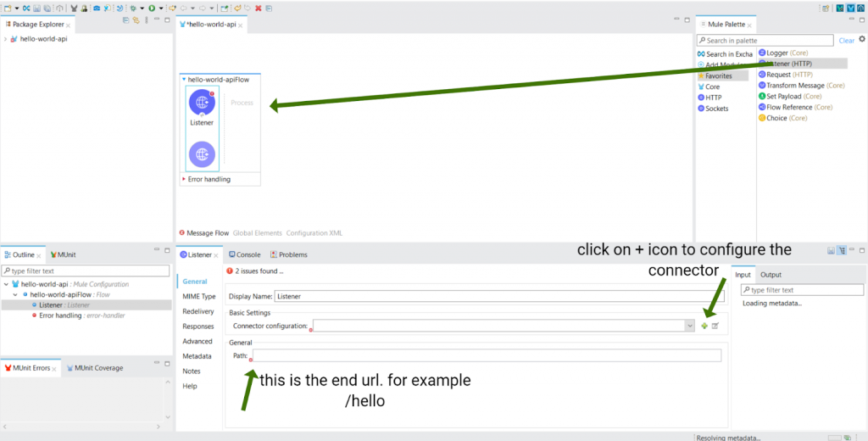Select the Favorites palette category

click(723, 75)
